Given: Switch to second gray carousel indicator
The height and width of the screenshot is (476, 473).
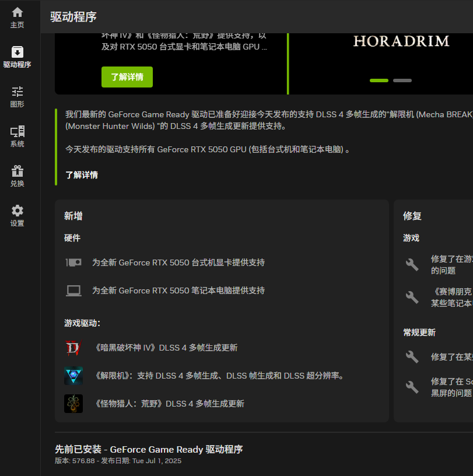Looking at the screenshot, I should pos(402,80).
